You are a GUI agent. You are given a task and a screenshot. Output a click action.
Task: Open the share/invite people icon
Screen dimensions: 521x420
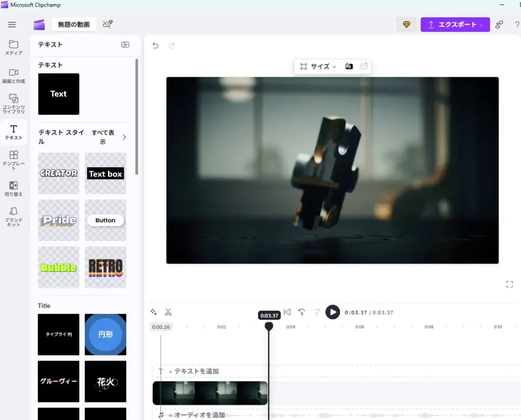point(499,24)
